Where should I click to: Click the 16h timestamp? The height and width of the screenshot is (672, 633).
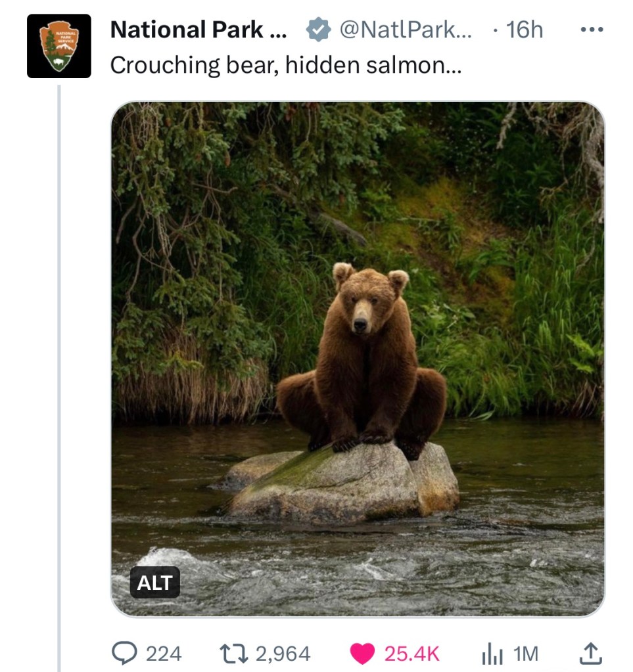pyautogui.click(x=525, y=30)
